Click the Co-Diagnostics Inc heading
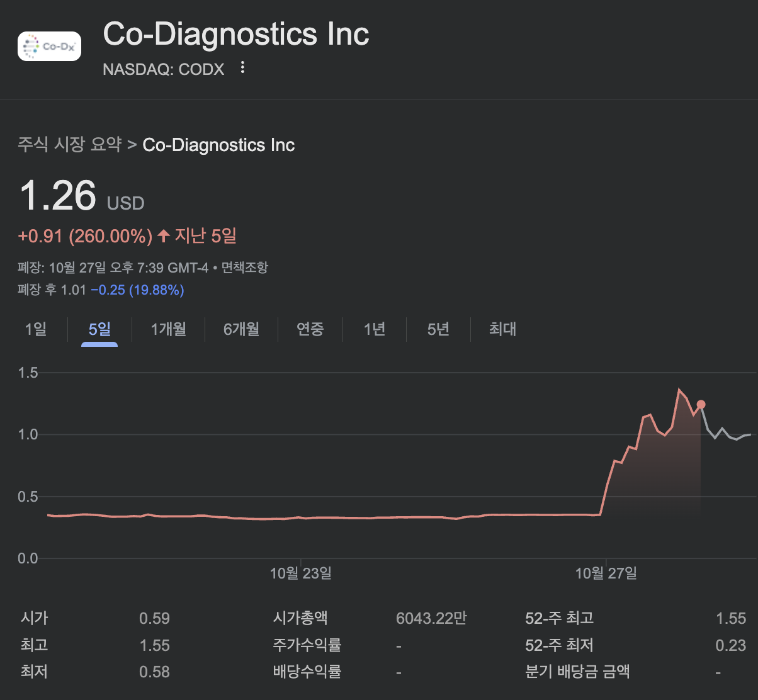Image resolution: width=758 pixels, height=700 pixels. (x=236, y=34)
